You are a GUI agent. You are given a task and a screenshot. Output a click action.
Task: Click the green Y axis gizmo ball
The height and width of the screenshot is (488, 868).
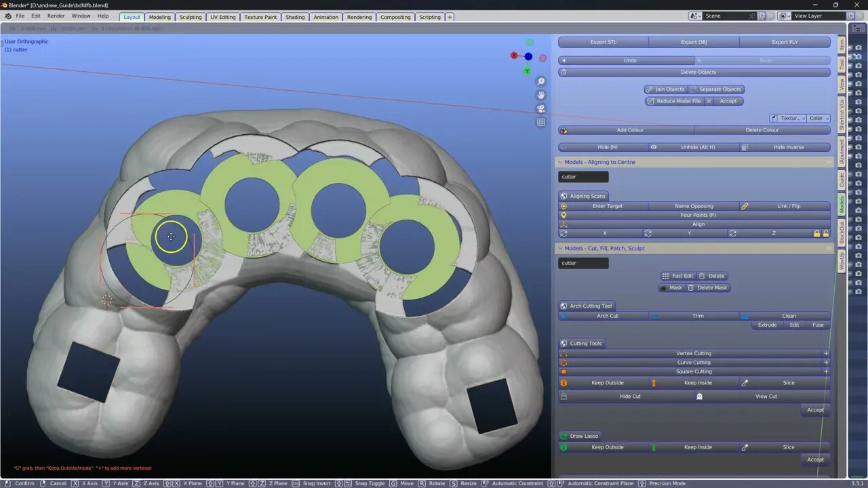[x=527, y=71]
